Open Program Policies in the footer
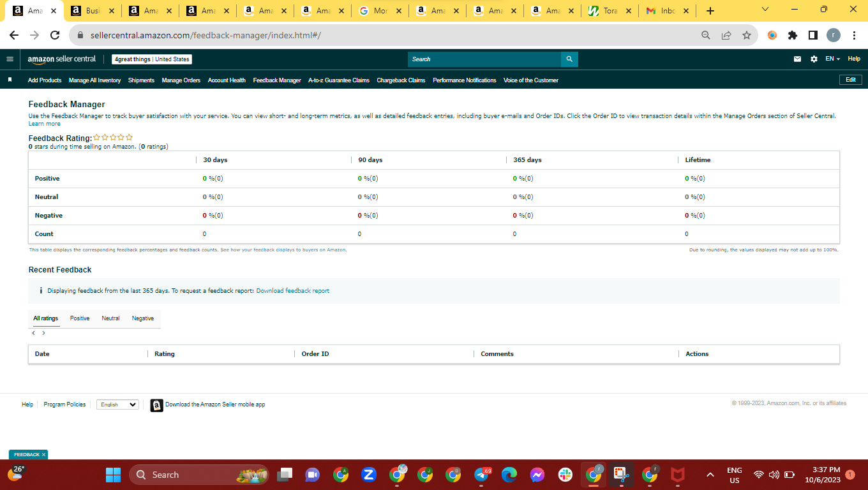This screenshot has height=490, width=868. tap(64, 405)
